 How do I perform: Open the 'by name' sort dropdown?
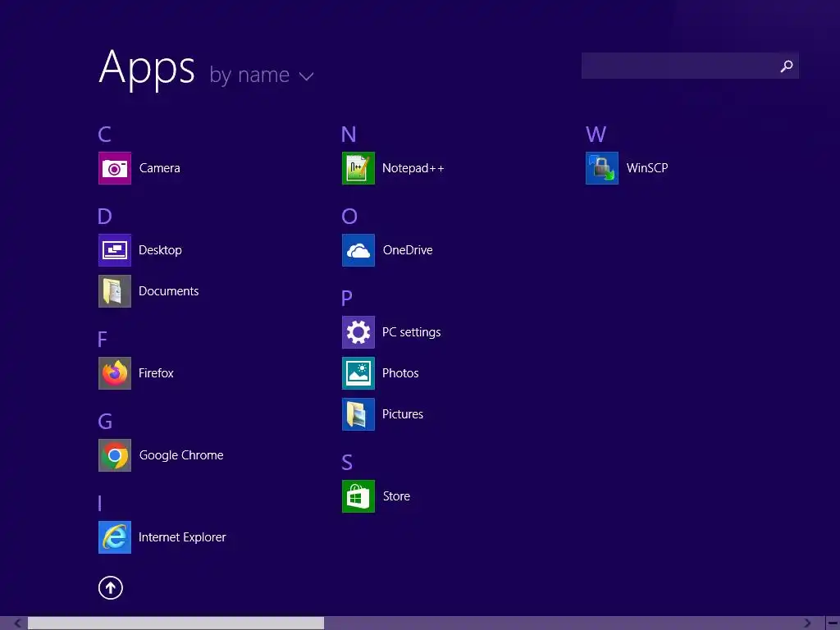(262, 75)
